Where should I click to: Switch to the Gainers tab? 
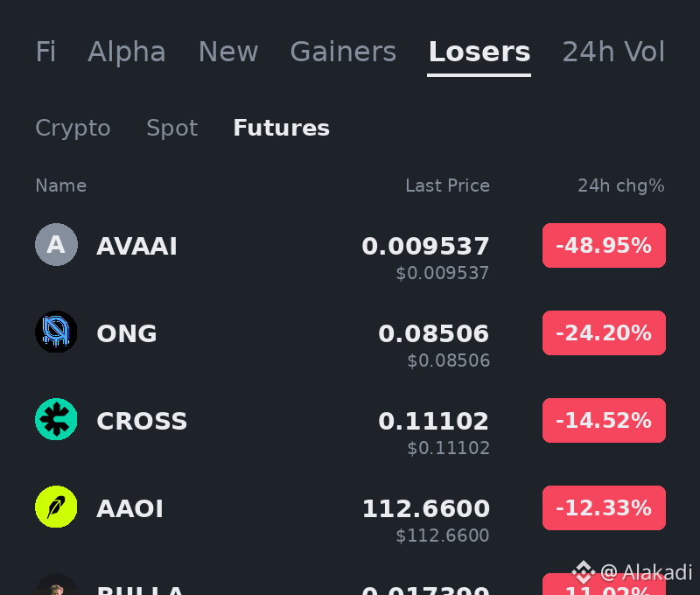[343, 52]
